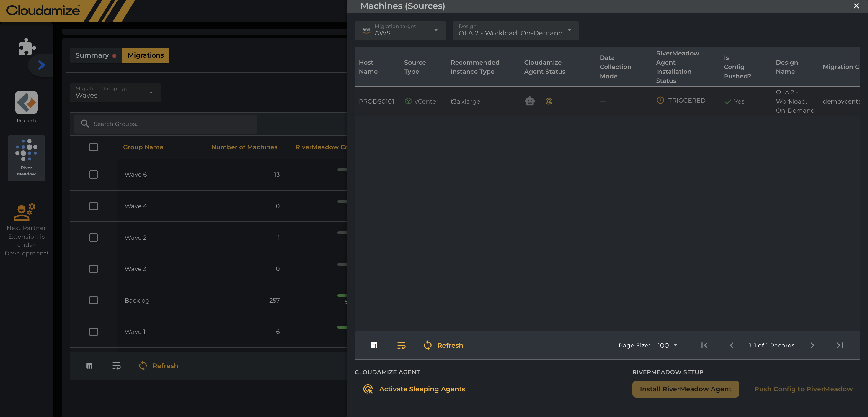Check the Backlog row checkbox

pyautogui.click(x=93, y=300)
